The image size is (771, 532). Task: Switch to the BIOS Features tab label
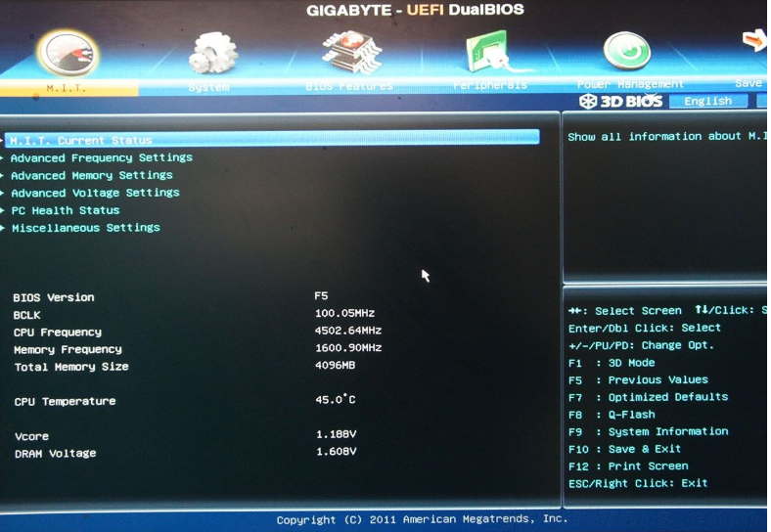pyautogui.click(x=347, y=86)
